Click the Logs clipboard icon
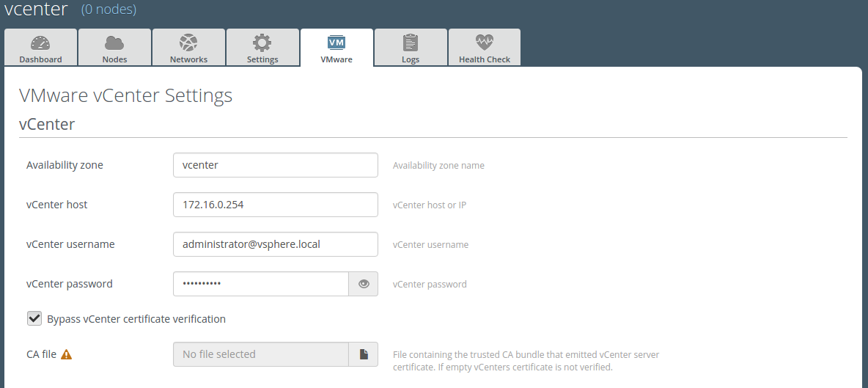Screen dimensions: 868x388 click(411, 43)
